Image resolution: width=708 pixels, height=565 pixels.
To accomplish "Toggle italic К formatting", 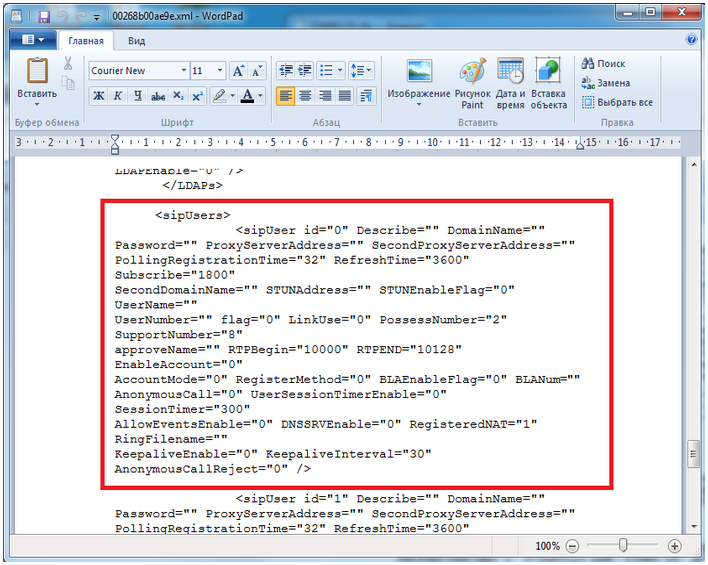I will click(117, 96).
